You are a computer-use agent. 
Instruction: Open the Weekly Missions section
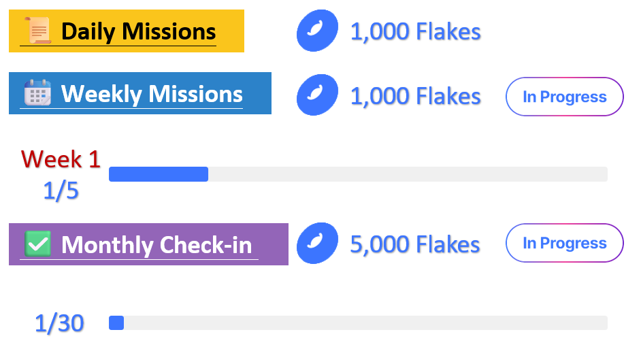(x=151, y=94)
